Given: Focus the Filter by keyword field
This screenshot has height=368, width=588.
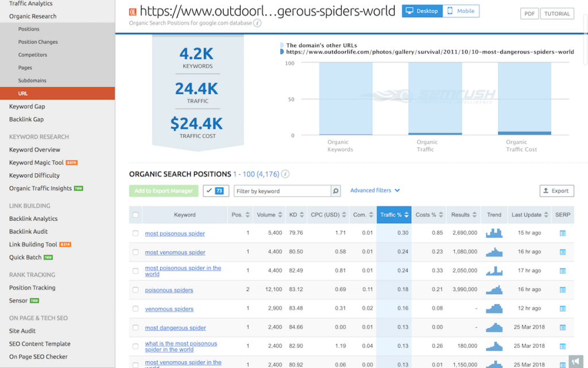Looking at the screenshot, I should coord(283,191).
